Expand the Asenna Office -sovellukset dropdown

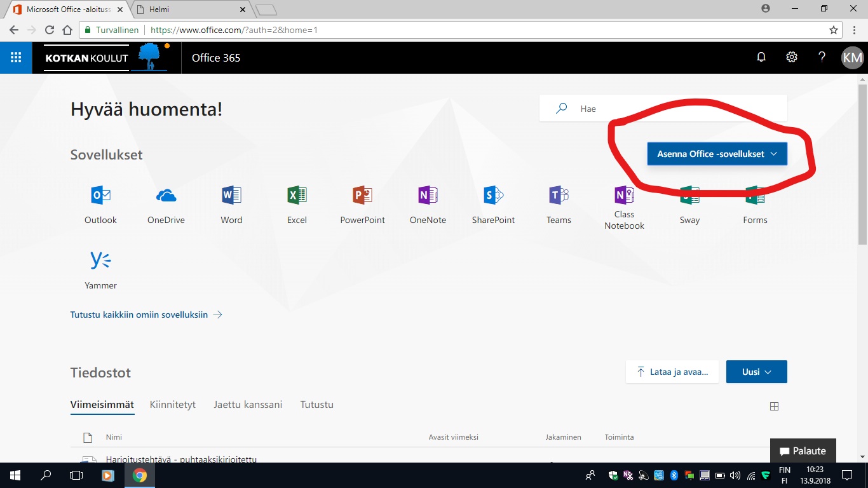pyautogui.click(x=717, y=154)
